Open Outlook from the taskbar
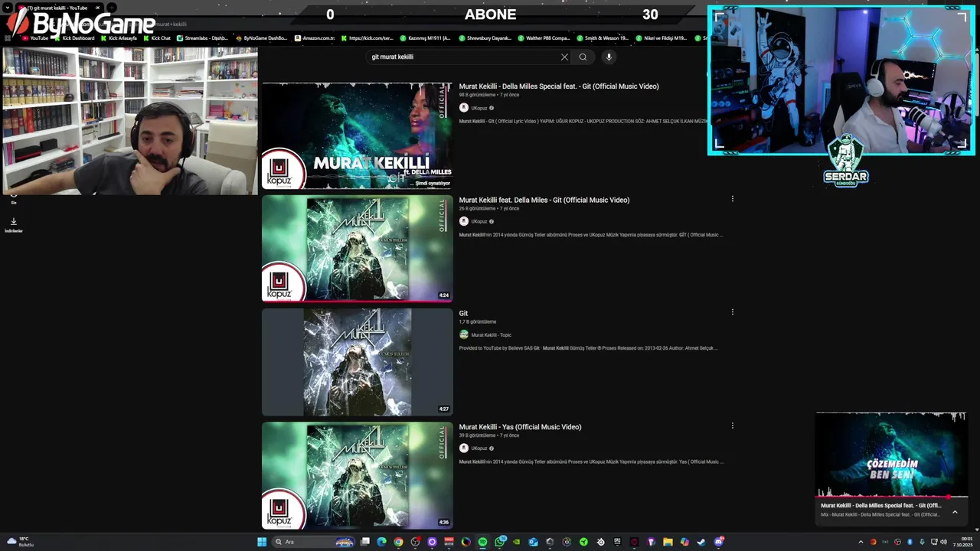 [x=534, y=542]
